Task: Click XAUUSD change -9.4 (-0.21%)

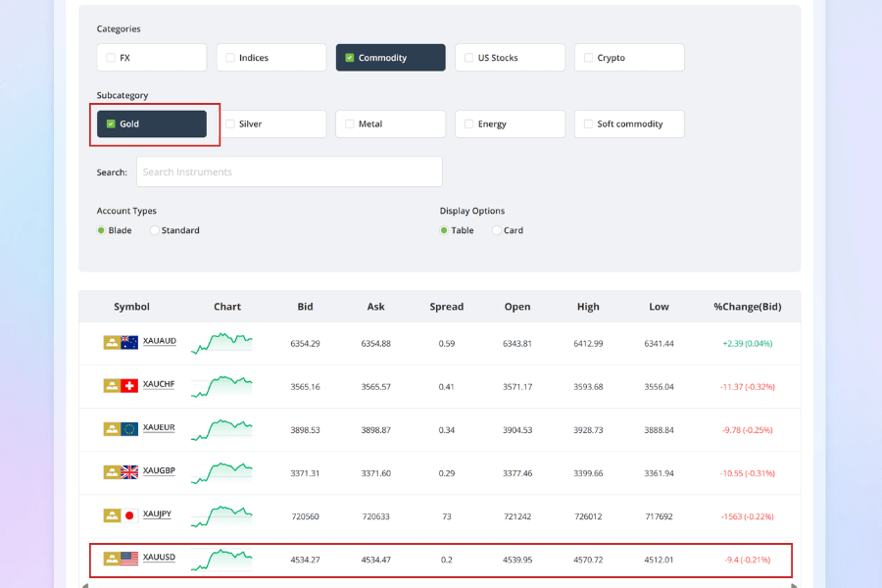Action: click(748, 560)
